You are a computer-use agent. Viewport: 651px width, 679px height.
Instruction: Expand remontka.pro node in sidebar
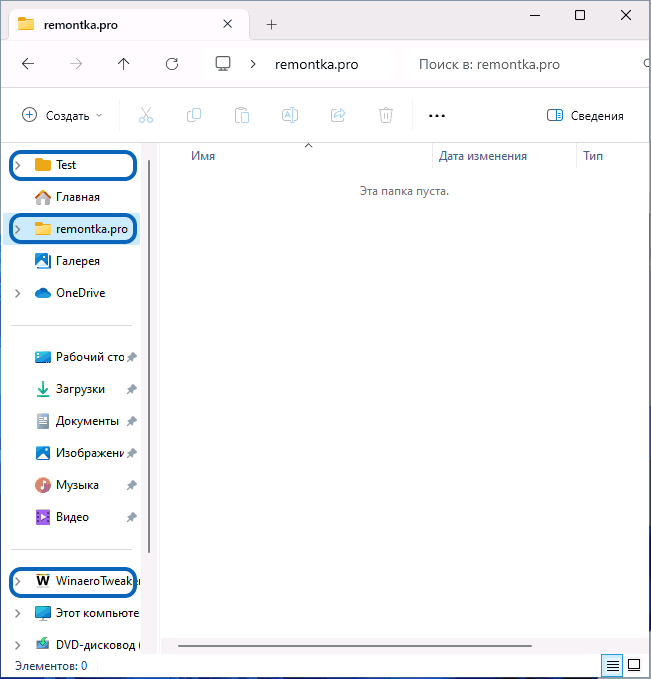18,229
